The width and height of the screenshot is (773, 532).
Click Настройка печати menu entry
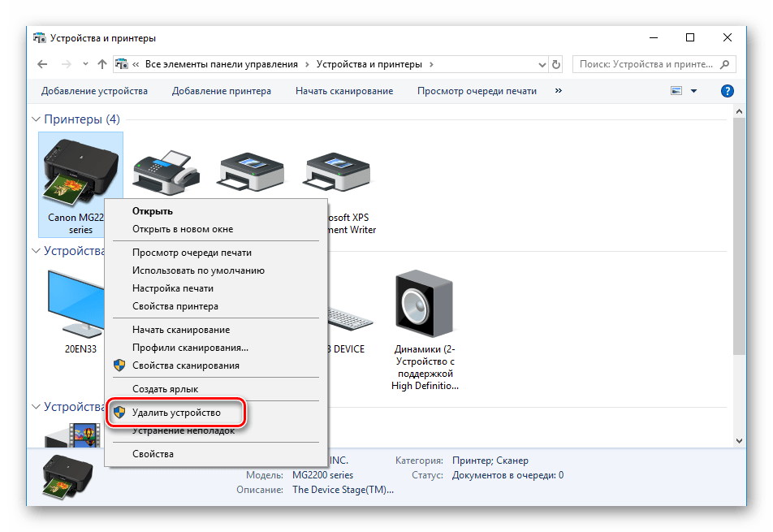coord(172,288)
